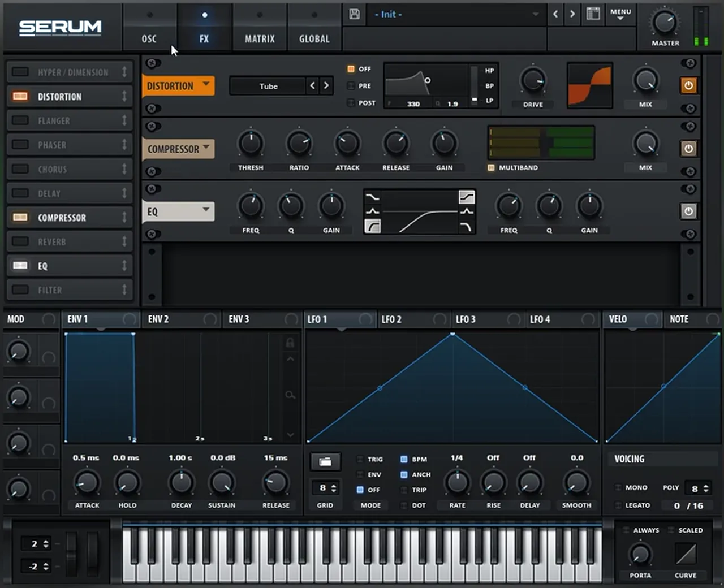Check the Mono voicing option
724x588 pixels.
(618, 487)
